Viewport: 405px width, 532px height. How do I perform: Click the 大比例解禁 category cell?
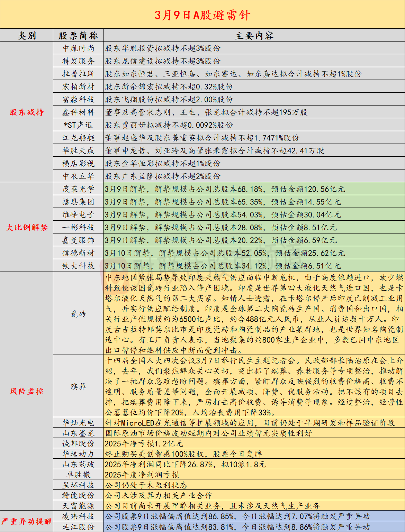tap(27, 227)
